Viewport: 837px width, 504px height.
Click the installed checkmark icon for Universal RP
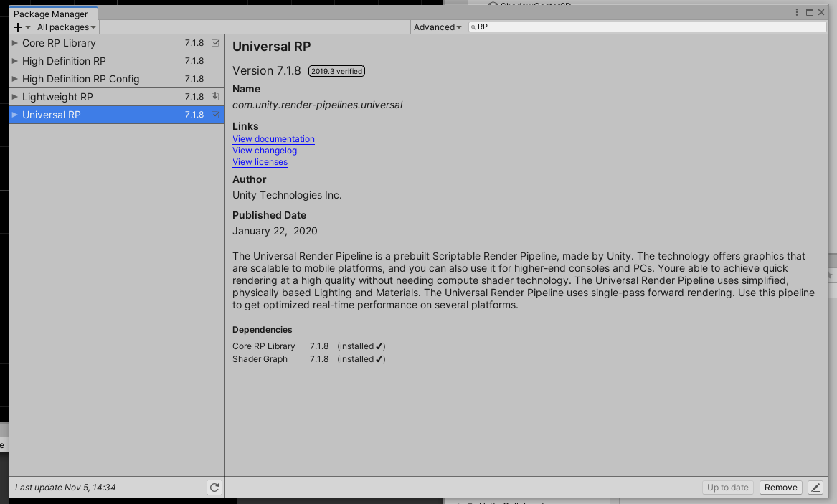[216, 115]
